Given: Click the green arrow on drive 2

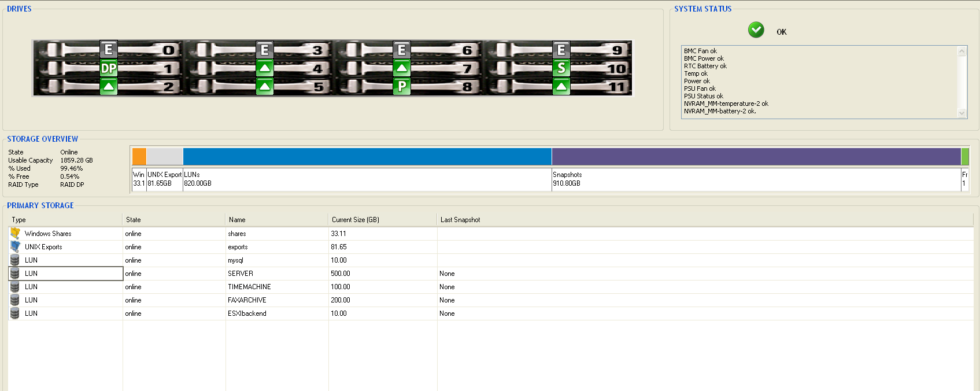Looking at the screenshot, I should click(x=109, y=87).
